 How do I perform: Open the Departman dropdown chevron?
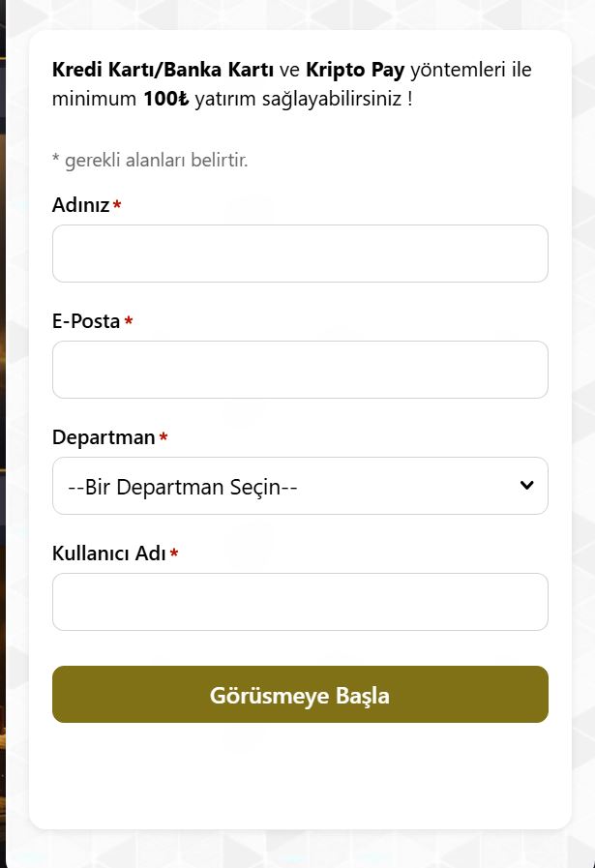point(526,485)
